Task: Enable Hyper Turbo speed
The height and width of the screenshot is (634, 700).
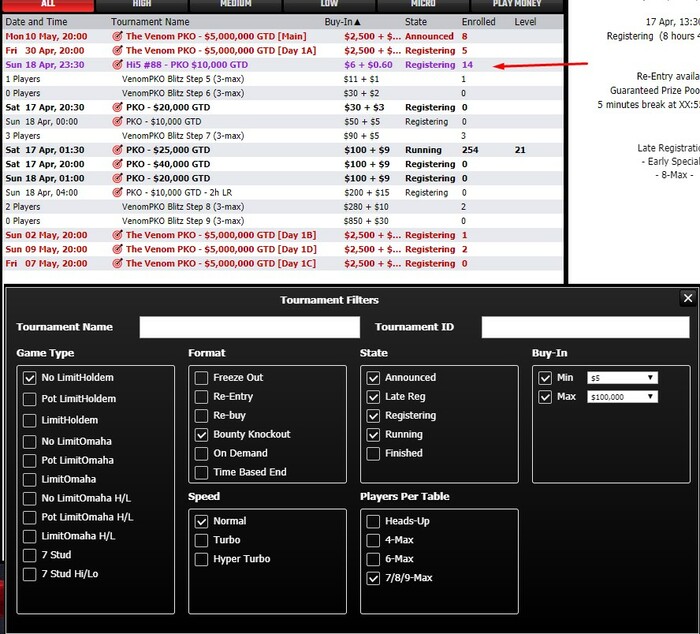Action: pos(201,559)
